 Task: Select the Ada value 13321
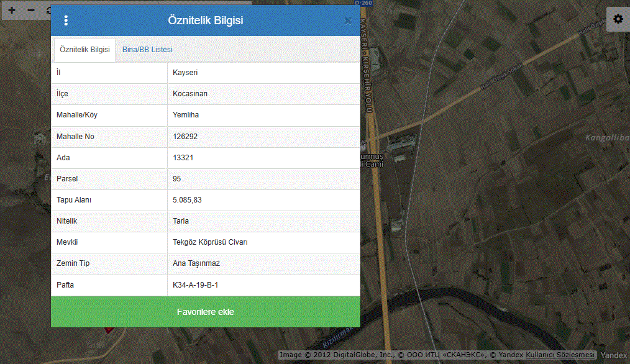(183, 158)
